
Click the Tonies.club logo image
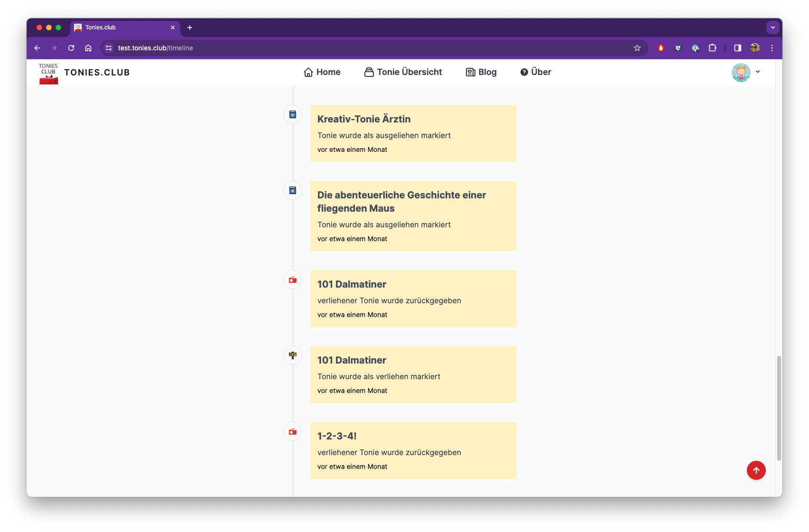(48, 73)
